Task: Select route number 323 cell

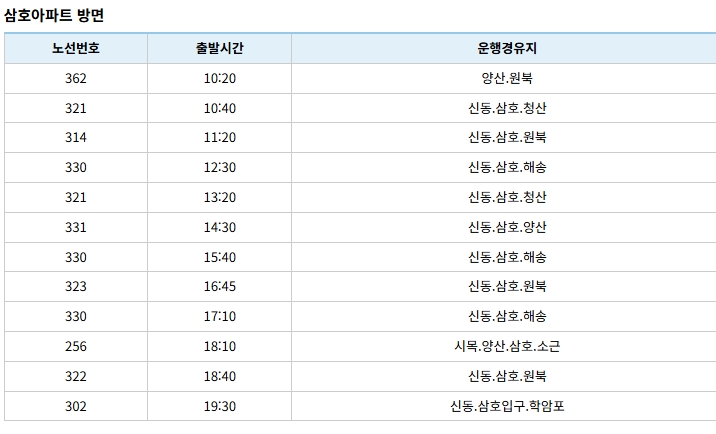Action: (x=76, y=286)
